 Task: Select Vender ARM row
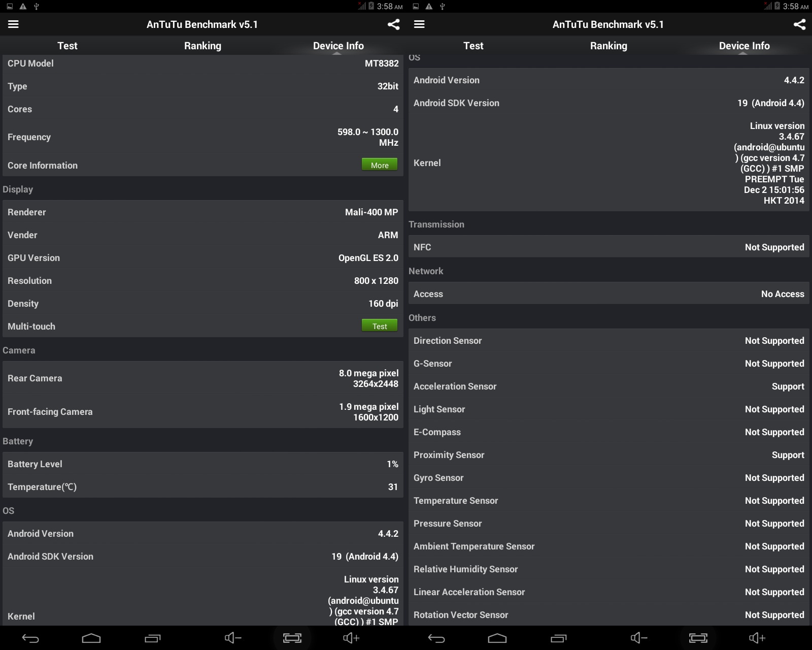(203, 235)
